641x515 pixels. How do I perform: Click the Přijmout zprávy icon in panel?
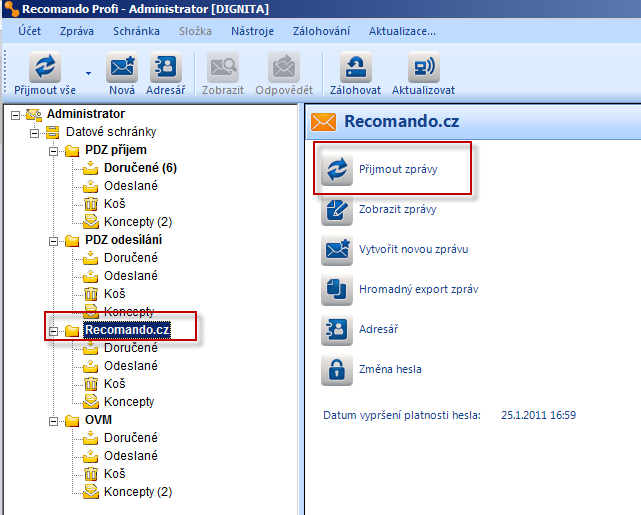tap(337, 170)
